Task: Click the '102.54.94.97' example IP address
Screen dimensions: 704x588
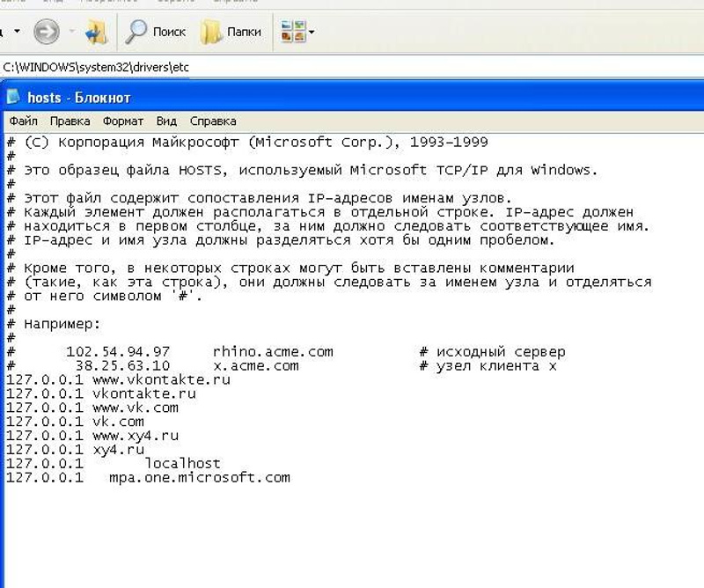Action: (118, 352)
